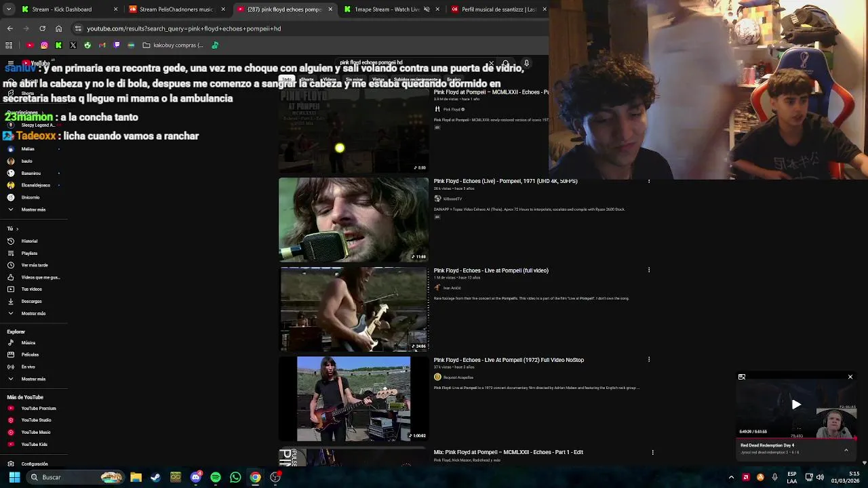
Task: Open Full Video NoStop thumbnail
Action: [353, 399]
